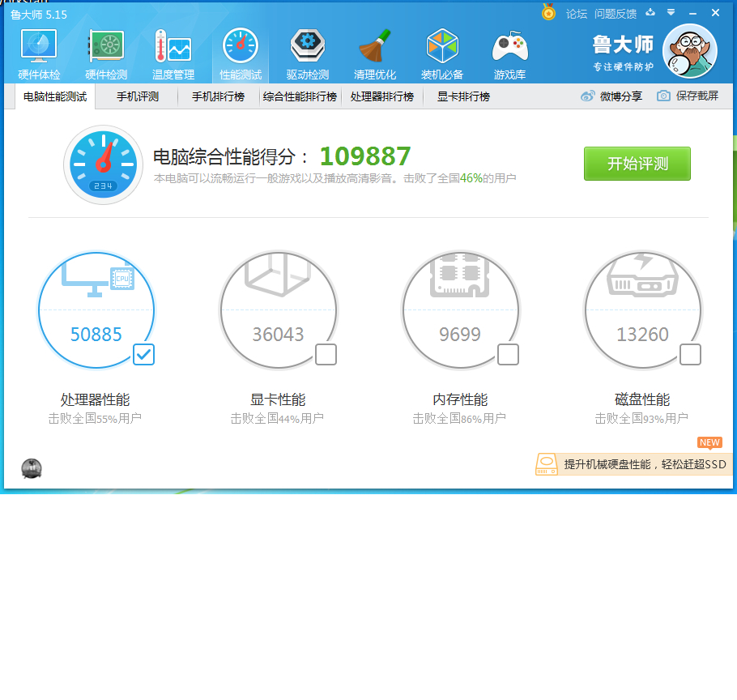Open 硬件体检 hardware checkup
The image size is (737, 700).
tap(39, 54)
